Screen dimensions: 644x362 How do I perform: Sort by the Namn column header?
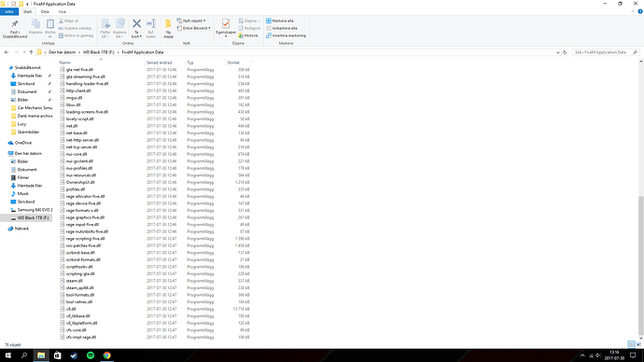(x=101, y=63)
